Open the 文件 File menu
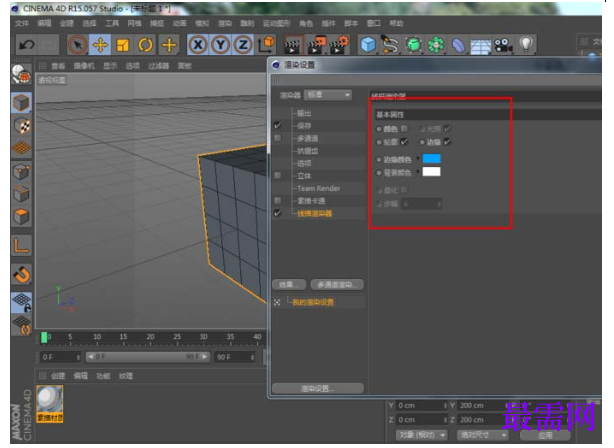This screenshot has height=448, width=614. pyautogui.click(x=22, y=23)
